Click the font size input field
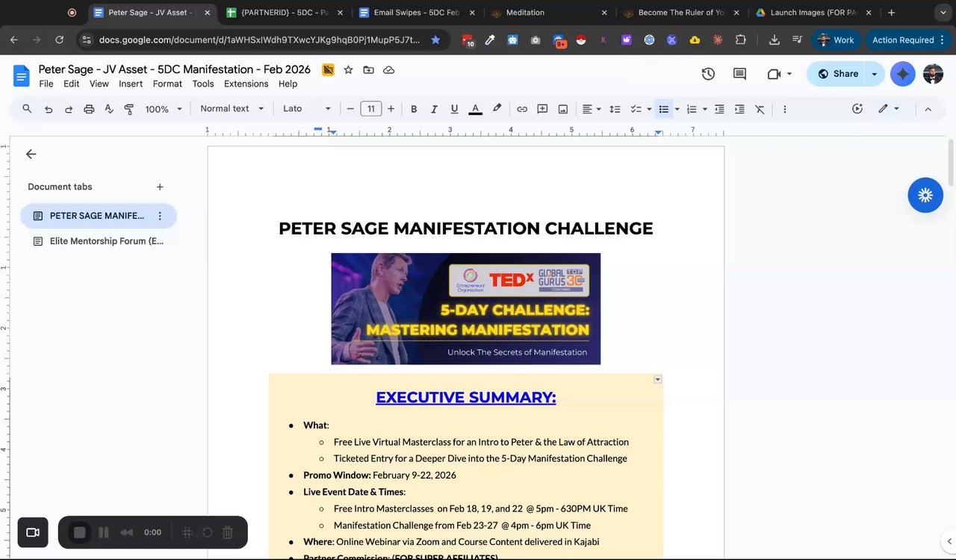Screen dimensions: 956x560 371,109
